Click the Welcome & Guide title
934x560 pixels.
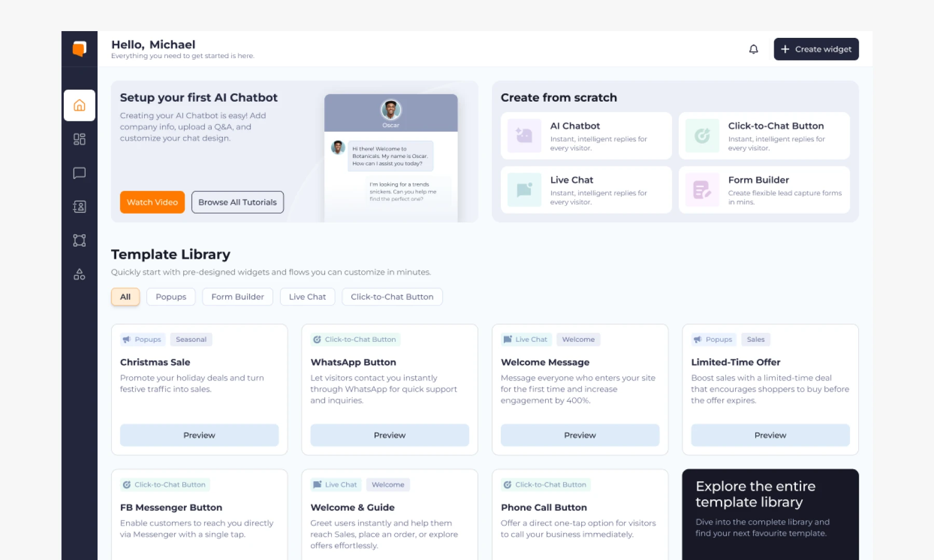(352, 507)
